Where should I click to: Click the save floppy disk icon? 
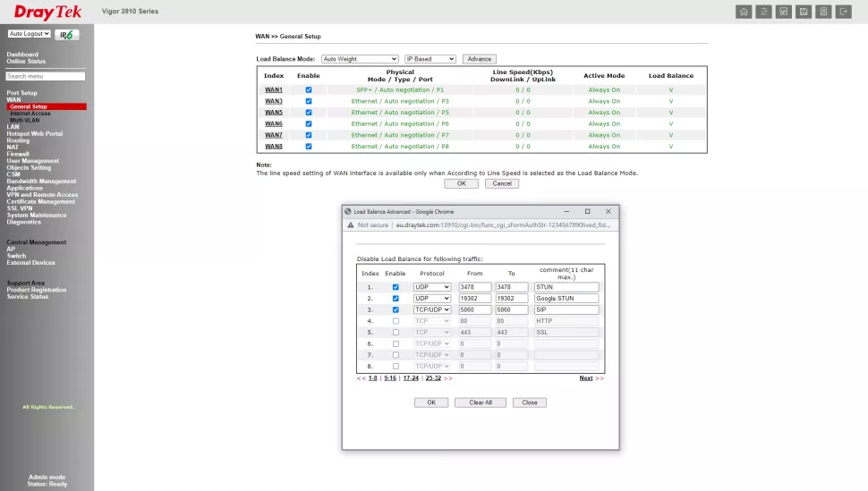[804, 12]
